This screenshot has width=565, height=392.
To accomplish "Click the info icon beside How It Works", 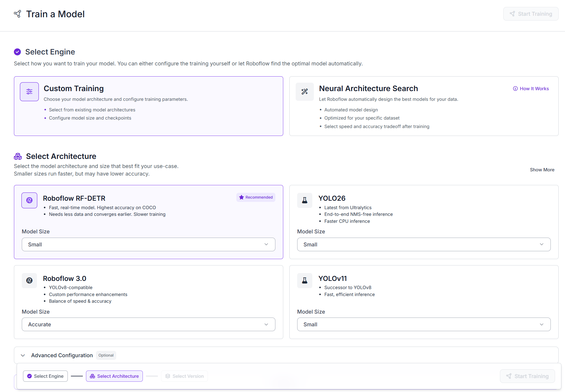I will click(515, 89).
